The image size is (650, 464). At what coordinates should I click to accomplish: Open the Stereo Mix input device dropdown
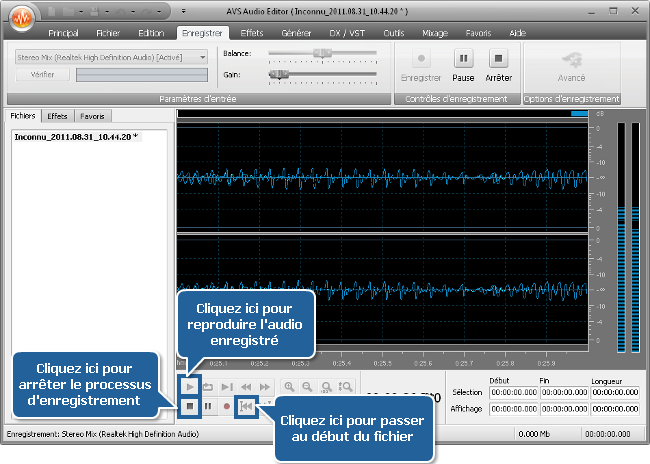[111, 57]
